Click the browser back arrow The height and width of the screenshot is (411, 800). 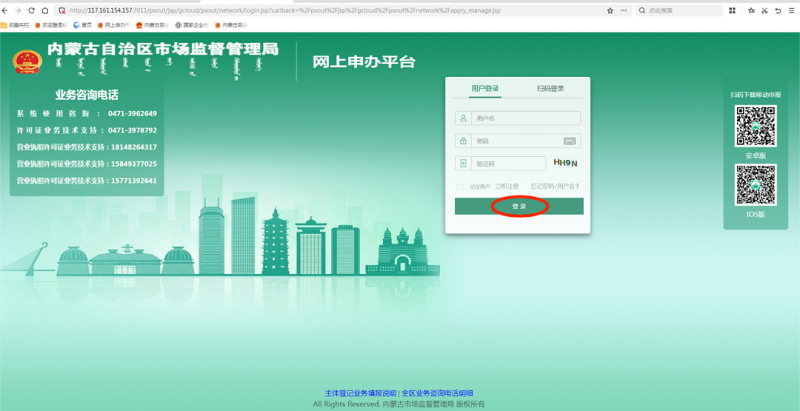click(6, 10)
